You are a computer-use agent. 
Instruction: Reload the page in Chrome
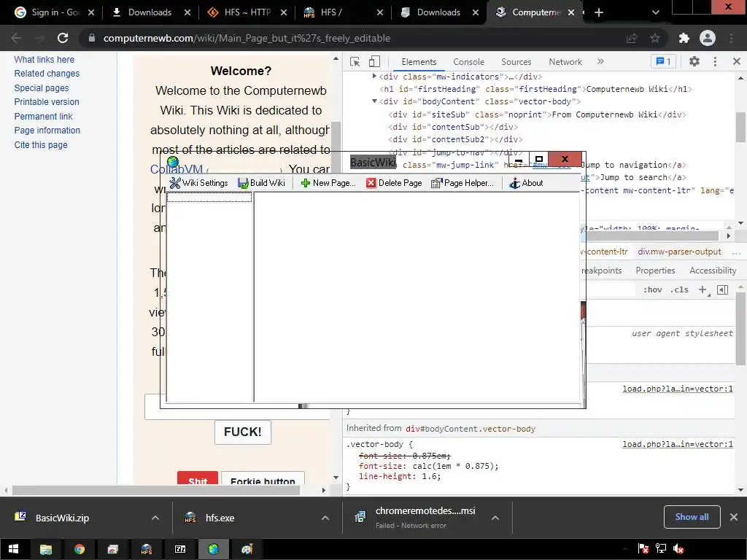click(x=63, y=38)
